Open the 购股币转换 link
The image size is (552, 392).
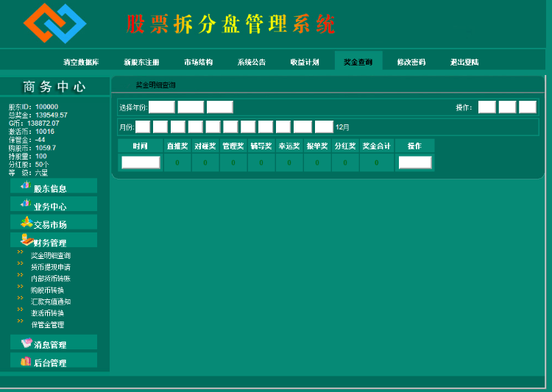tap(47, 291)
